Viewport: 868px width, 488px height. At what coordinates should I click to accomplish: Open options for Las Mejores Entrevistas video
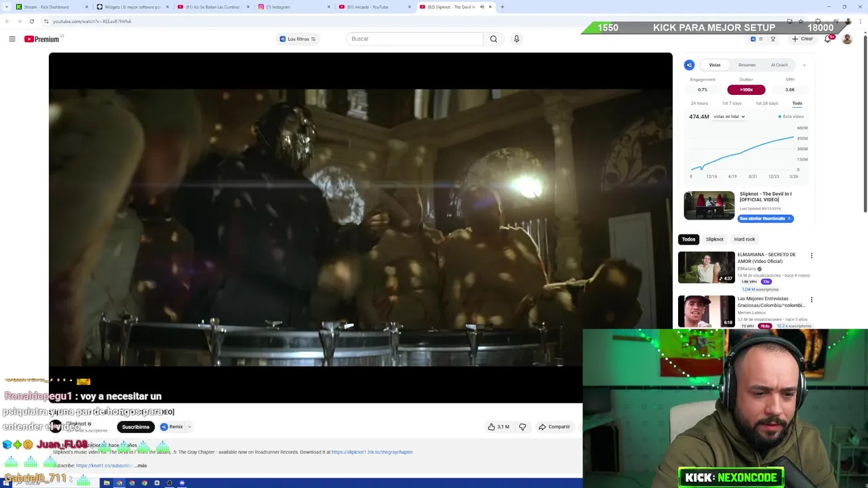(x=811, y=300)
